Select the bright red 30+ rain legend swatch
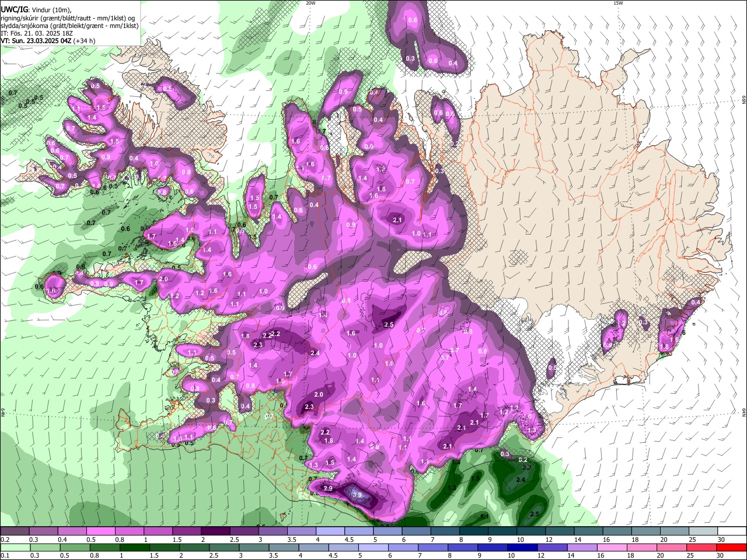747x560 pixels. pyautogui.click(x=732, y=547)
